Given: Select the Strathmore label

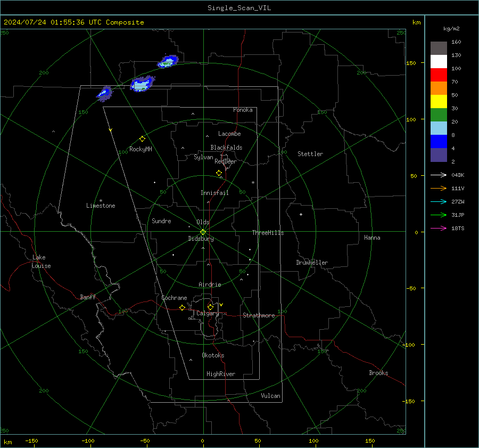Looking at the screenshot, I should tap(259, 315).
